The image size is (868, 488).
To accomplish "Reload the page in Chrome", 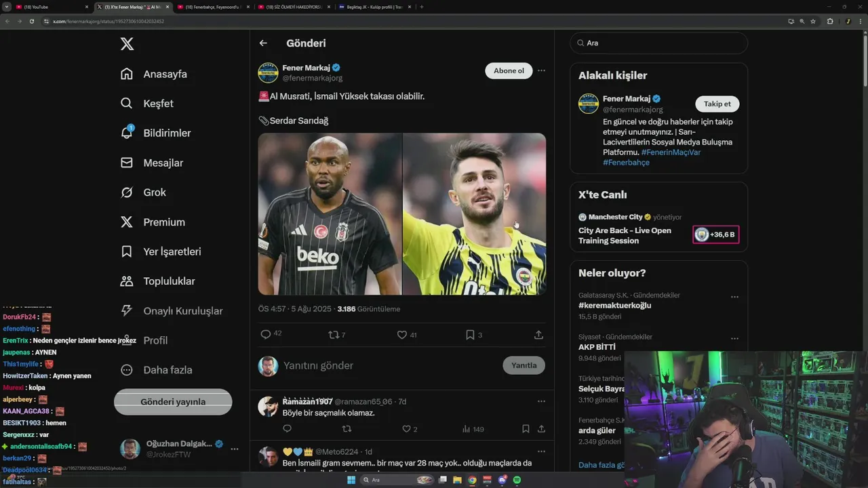I will point(32,21).
